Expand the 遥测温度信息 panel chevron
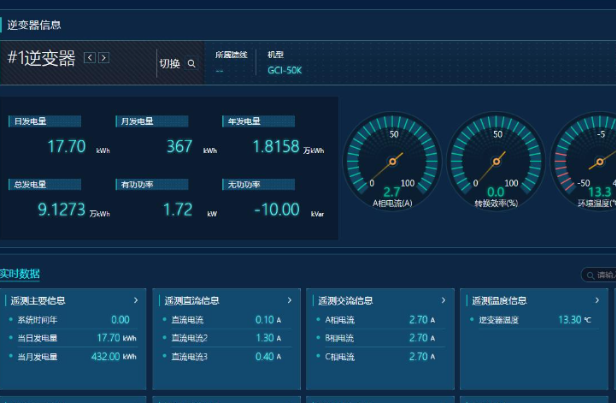616x403 pixels. tap(596, 300)
